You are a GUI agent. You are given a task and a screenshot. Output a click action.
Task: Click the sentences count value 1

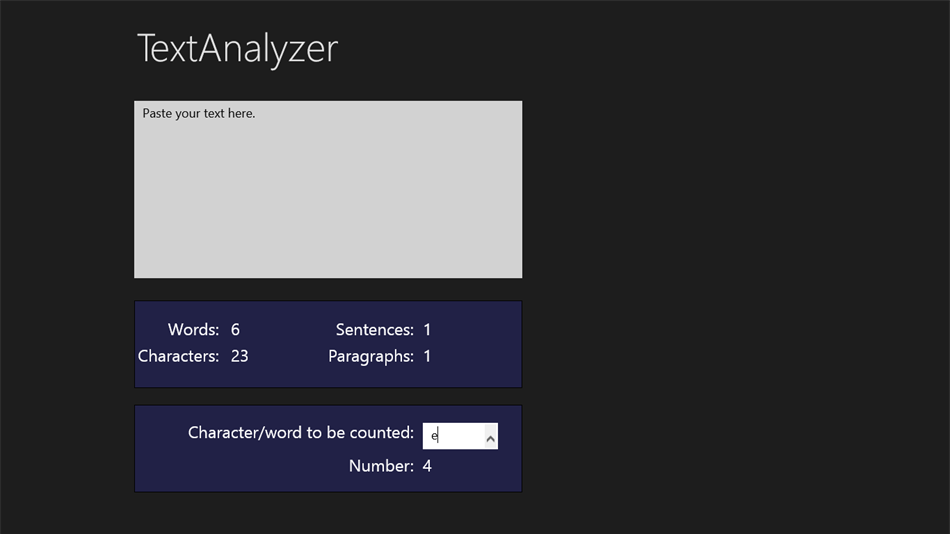tap(427, 330)
